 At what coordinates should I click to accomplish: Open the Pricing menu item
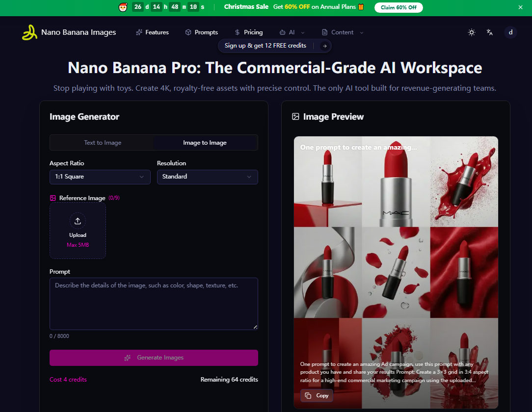point(249,32)
